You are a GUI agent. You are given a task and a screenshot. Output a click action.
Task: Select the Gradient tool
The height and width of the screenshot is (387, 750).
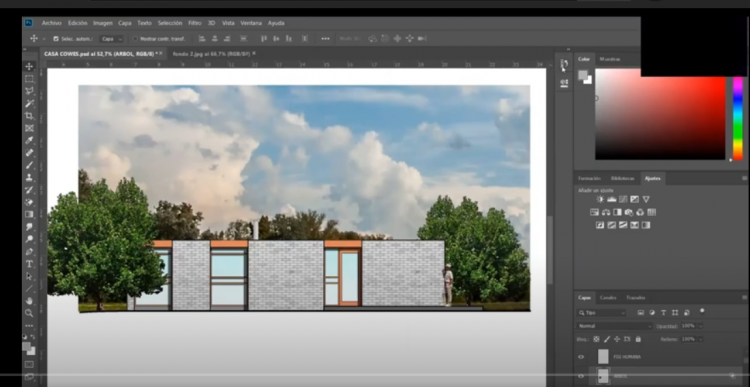coord(29,214)
